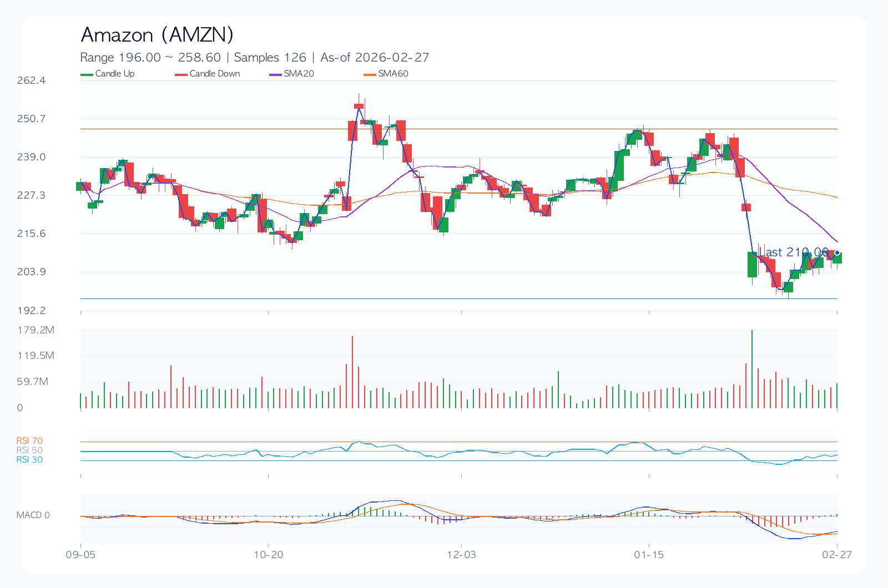Click the MACD 0 axis label
888x588 pixels.
pos(33,515)
